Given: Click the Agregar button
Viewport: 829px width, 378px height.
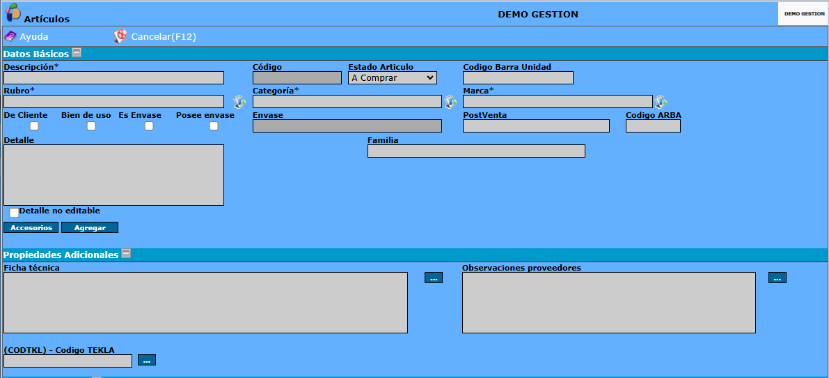Looking at the screenshot, I should (90, 228).
